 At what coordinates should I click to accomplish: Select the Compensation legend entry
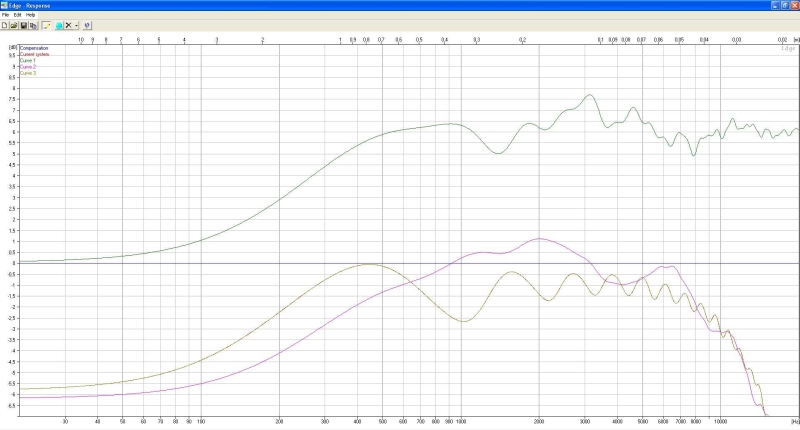point(32,48)
